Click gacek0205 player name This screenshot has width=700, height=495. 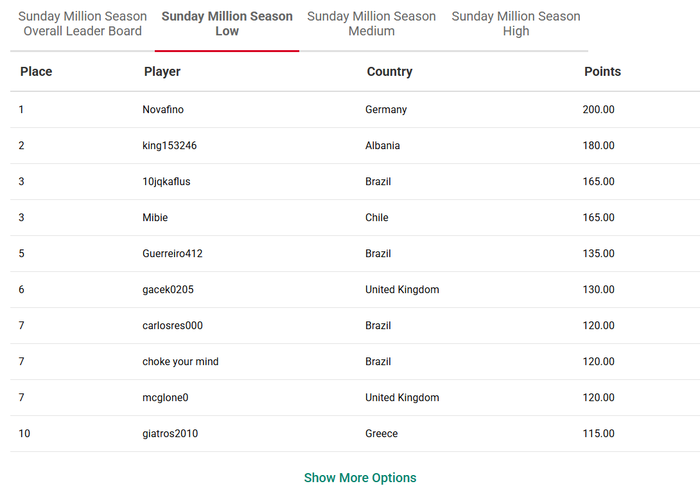168,290
